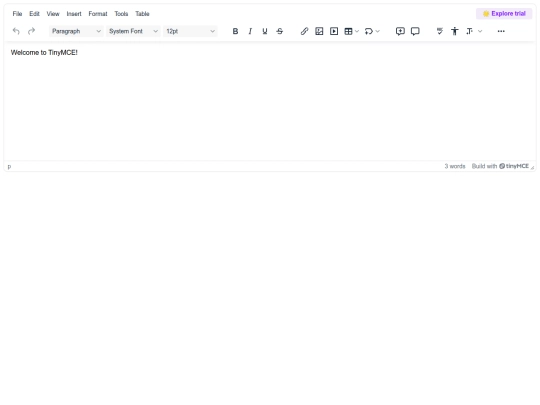
Task: Select the p element path in status bar
Action: (9, 166)
